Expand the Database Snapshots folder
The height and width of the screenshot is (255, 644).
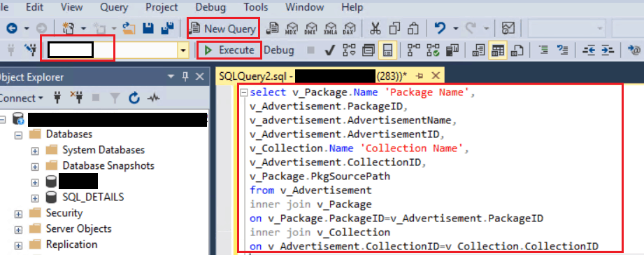(35, 167)
